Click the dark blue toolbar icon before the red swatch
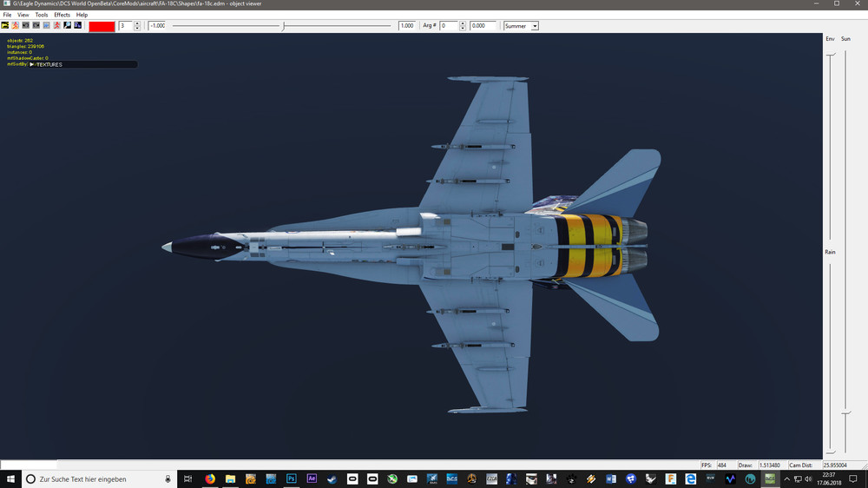 click(78, 25)
